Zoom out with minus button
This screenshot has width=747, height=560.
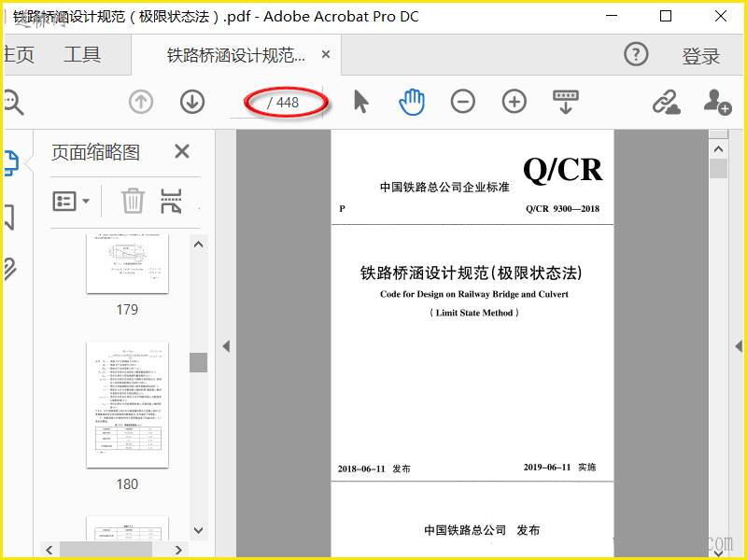click(x=462, y=102)
